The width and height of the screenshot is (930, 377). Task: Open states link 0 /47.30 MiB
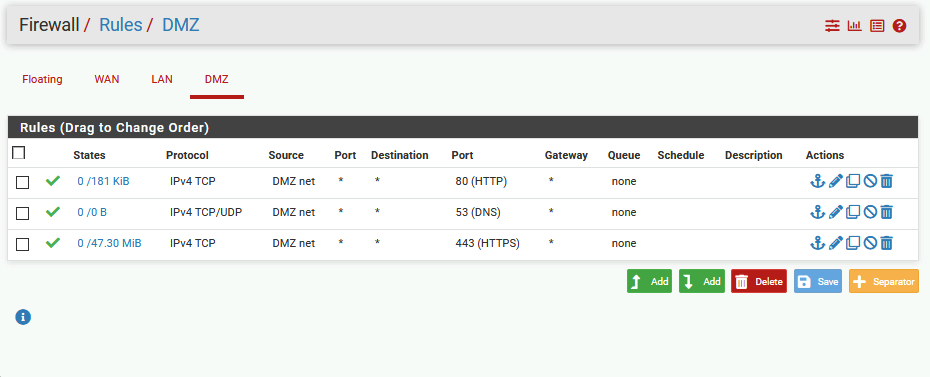click(x=109, y=243)
